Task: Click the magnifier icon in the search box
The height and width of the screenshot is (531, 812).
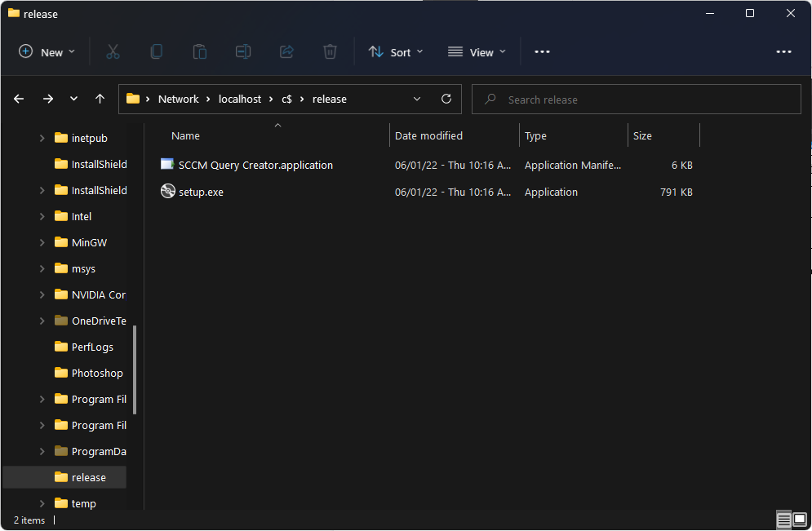Action: (x=490, y=99)
